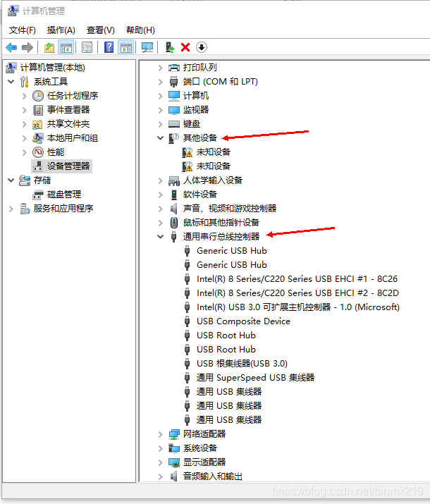
Task: Collapse the 系统工具 tree node
Action: pos(11,82)
